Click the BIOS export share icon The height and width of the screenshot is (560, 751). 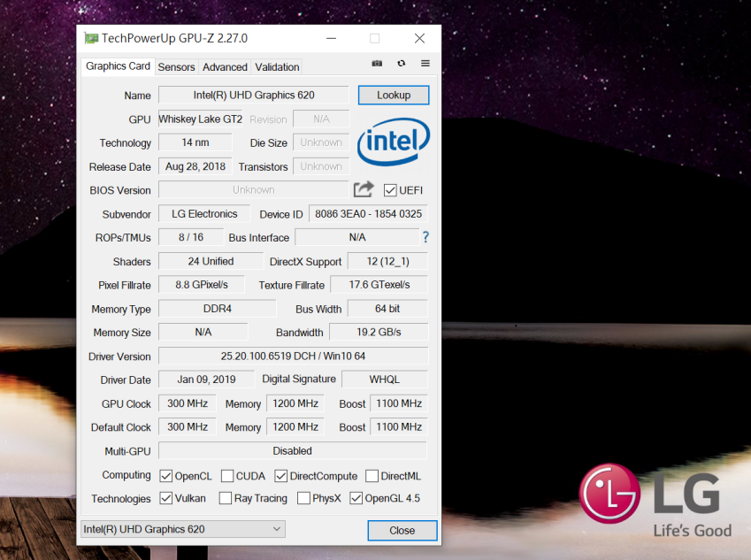tap(364, 189)
